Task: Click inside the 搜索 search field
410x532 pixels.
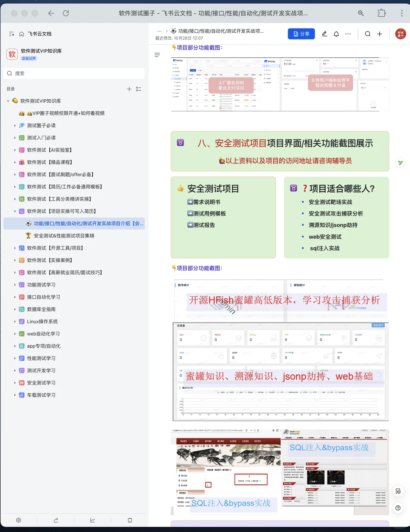Action: click(x=74, y=73)
